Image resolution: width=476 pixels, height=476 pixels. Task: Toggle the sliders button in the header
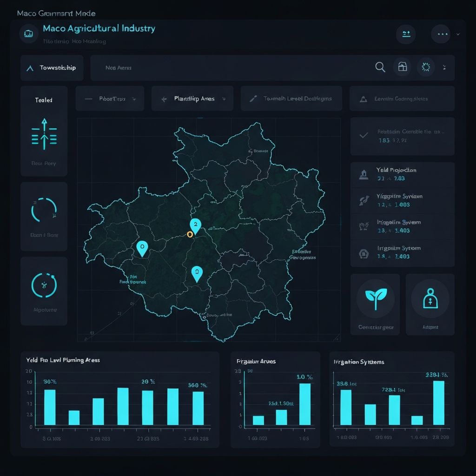406,33
